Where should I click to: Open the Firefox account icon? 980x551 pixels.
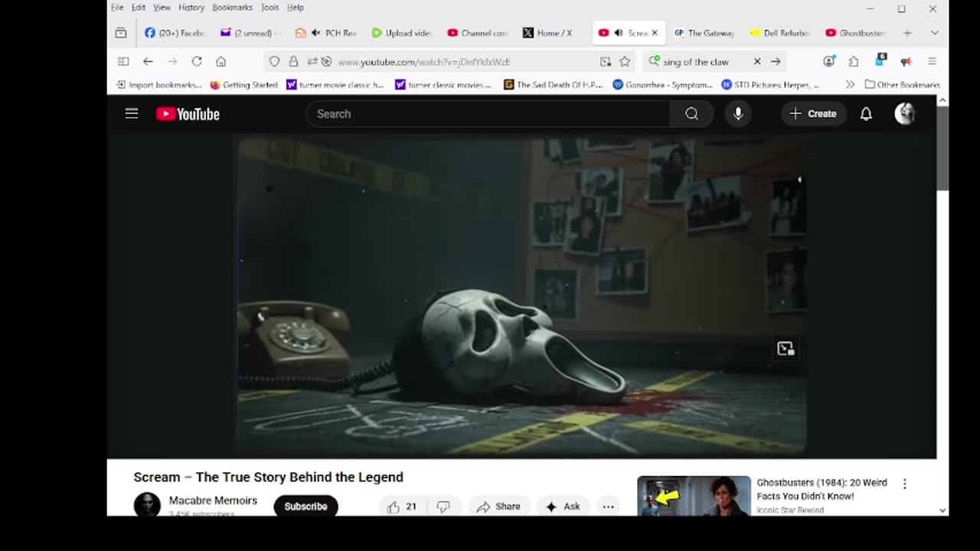(829, 61)
